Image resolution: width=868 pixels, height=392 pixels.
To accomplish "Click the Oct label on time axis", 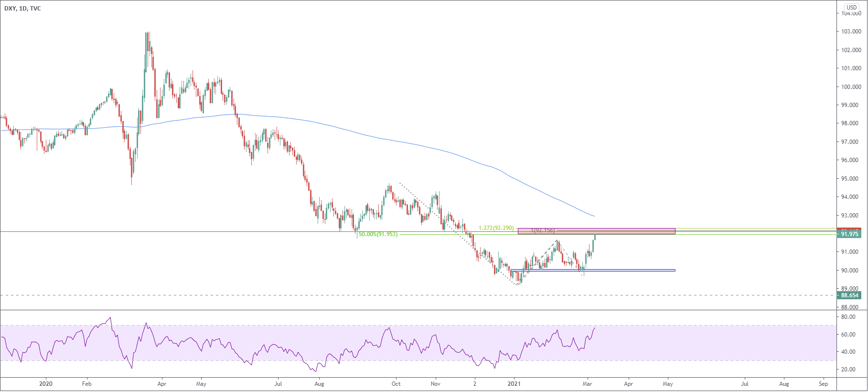I will pyautogui.click(x=396, y=383).
